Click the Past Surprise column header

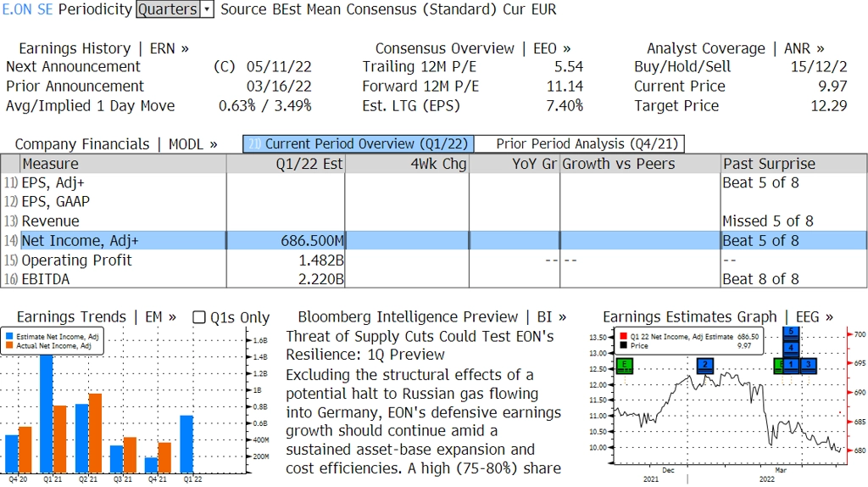794,164
